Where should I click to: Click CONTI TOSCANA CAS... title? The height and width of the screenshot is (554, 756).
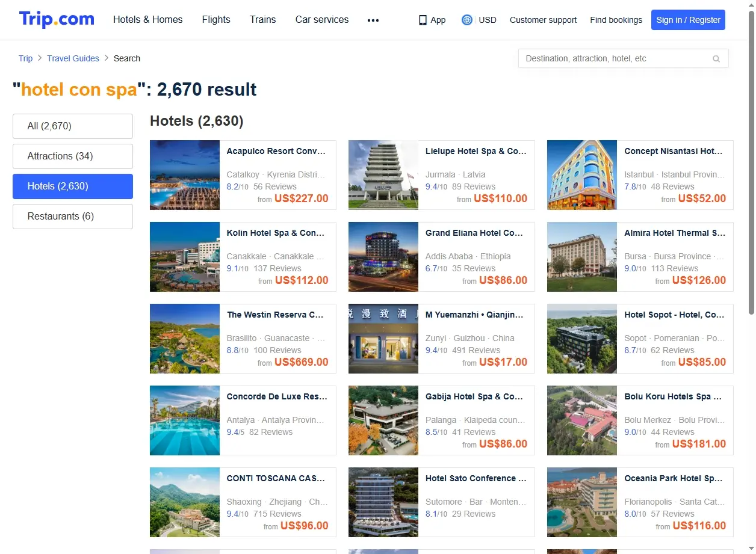coord(276,478)
